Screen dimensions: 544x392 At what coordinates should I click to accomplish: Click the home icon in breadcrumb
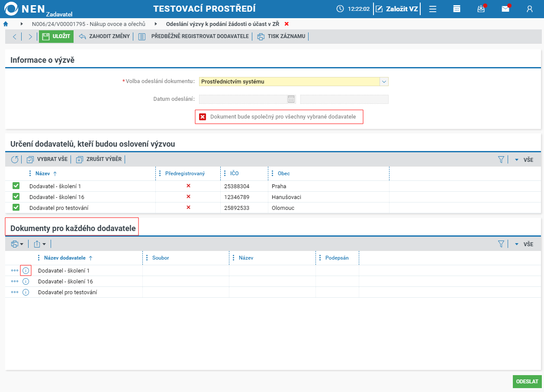6,24
